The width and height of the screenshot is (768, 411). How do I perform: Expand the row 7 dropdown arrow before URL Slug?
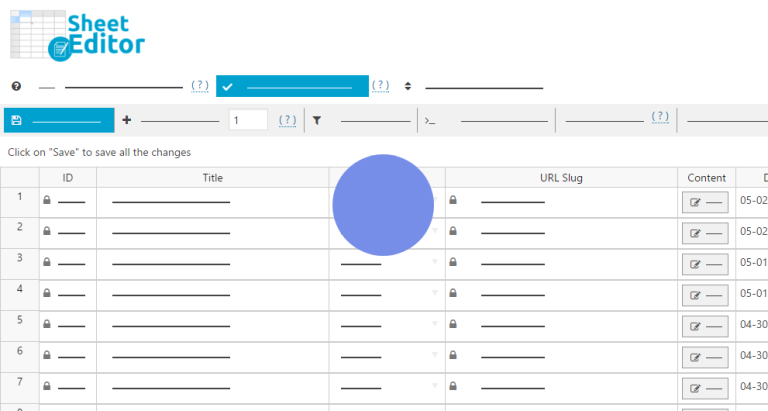point(434,386)
